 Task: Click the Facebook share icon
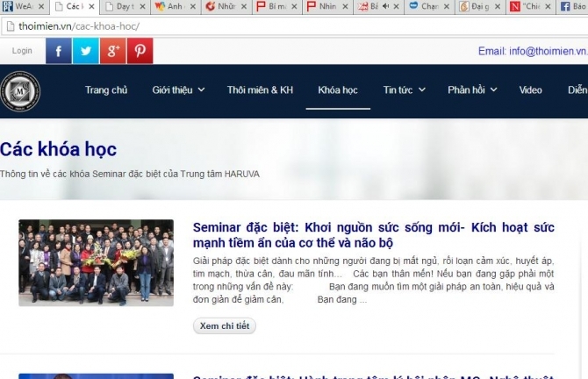(59, 51)
